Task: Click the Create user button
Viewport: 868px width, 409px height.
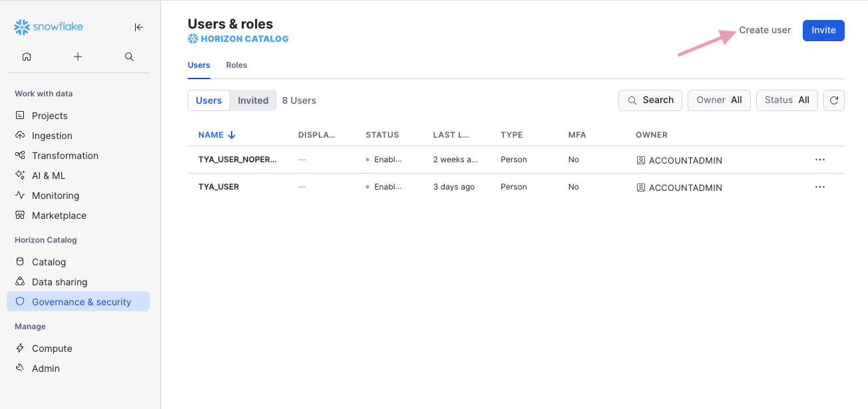Action: (x=765, y=30)
